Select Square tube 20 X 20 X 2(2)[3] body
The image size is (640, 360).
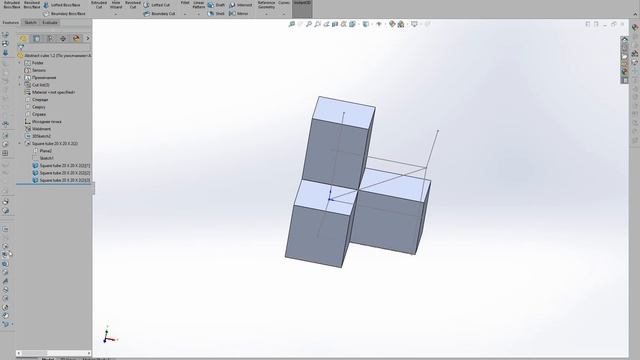[x=64, y=180]
